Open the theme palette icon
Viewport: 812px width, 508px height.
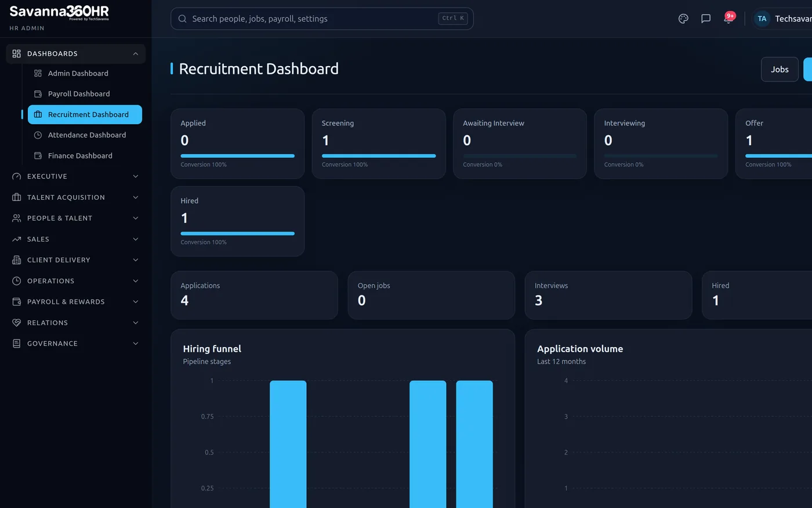(683, 19)
